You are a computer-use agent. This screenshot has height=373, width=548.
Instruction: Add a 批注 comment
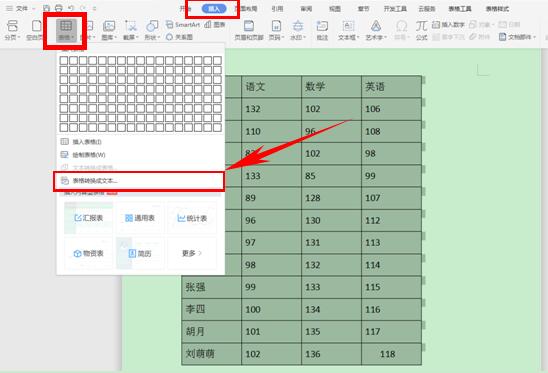pyautogui.click(x=322, y=30)
